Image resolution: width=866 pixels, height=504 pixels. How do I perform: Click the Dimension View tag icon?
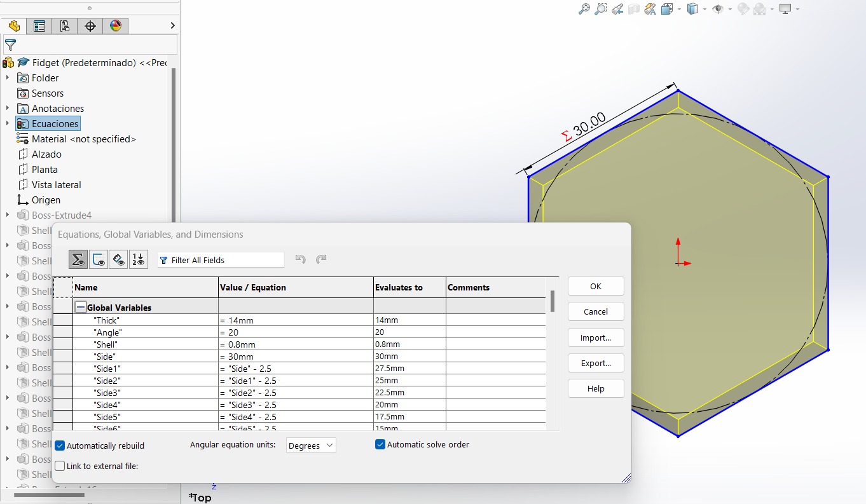pos(118,259)
